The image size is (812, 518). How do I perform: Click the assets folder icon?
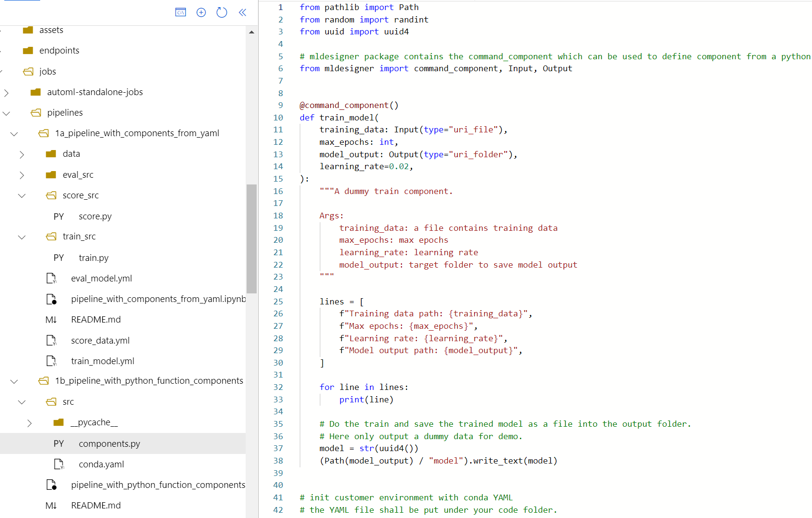coord(28,30)
